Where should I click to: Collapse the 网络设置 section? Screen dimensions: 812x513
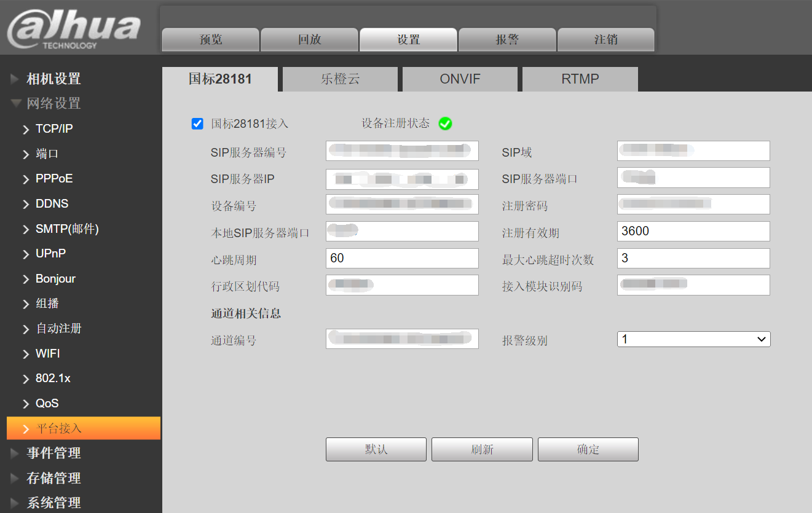(x=53, y=103)
